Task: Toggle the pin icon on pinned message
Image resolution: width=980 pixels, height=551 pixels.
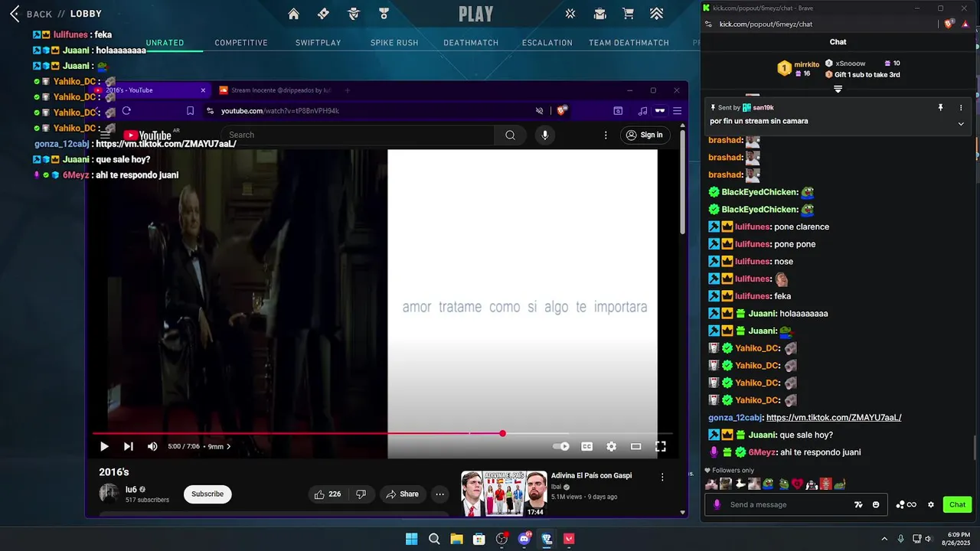Action: click(x=940, y=108)
